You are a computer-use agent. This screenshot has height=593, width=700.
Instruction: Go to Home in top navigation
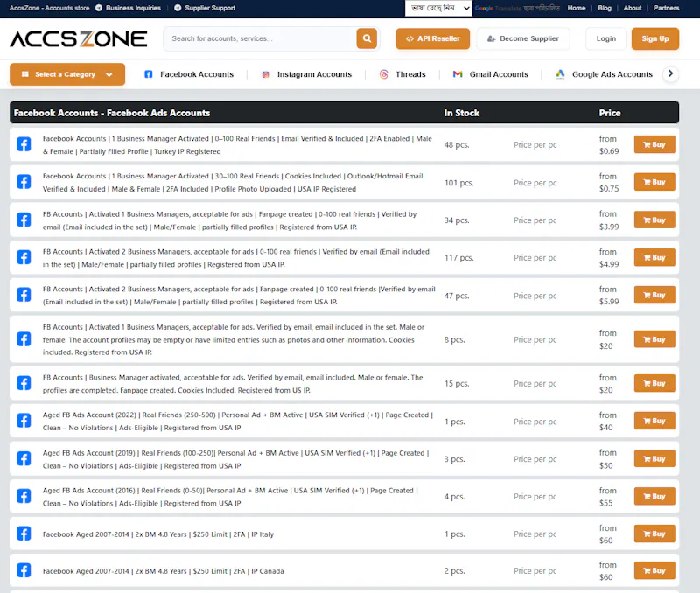coord(577,8)
